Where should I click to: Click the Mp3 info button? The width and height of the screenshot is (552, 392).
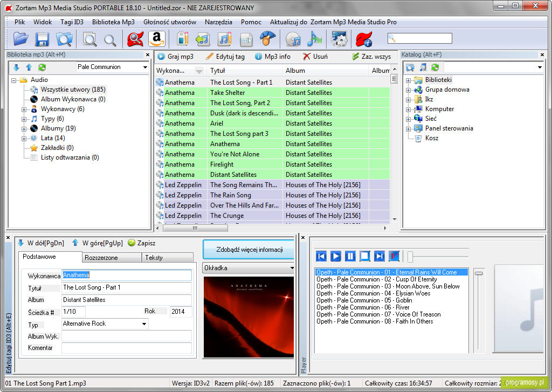[x=273, y=57]
